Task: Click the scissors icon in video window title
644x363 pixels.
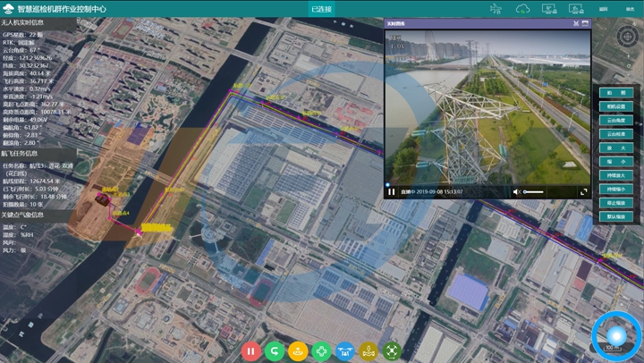Action: pos(576,23)
